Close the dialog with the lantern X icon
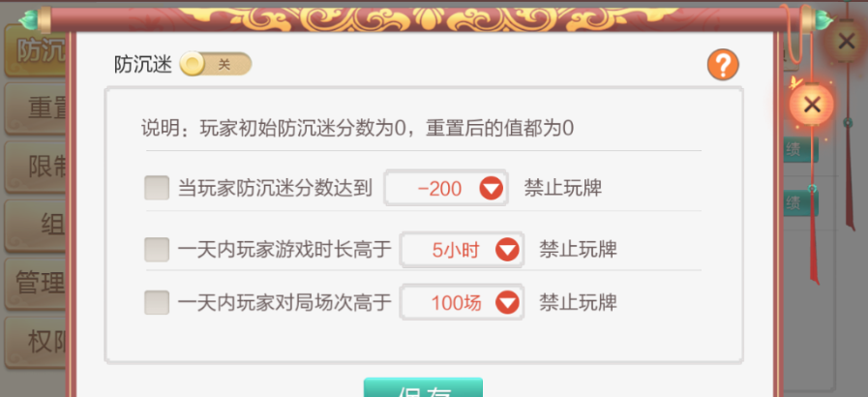Screen dimensions: 868x397 pyautogui.click(x=812, y=105)
